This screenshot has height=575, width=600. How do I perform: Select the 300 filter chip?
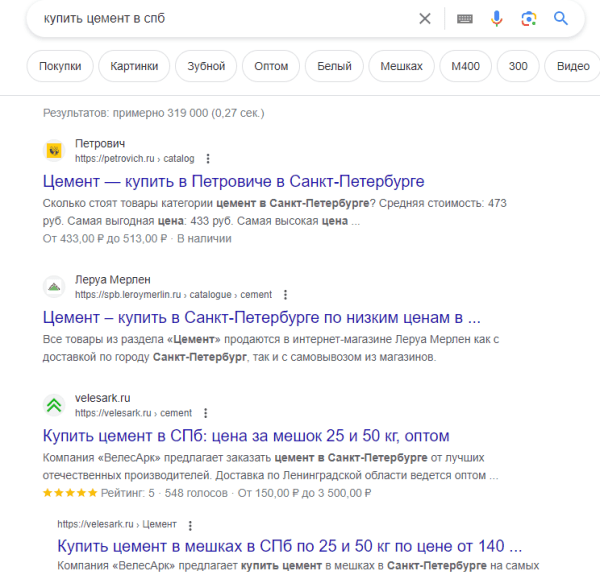[x=518, y=66]
